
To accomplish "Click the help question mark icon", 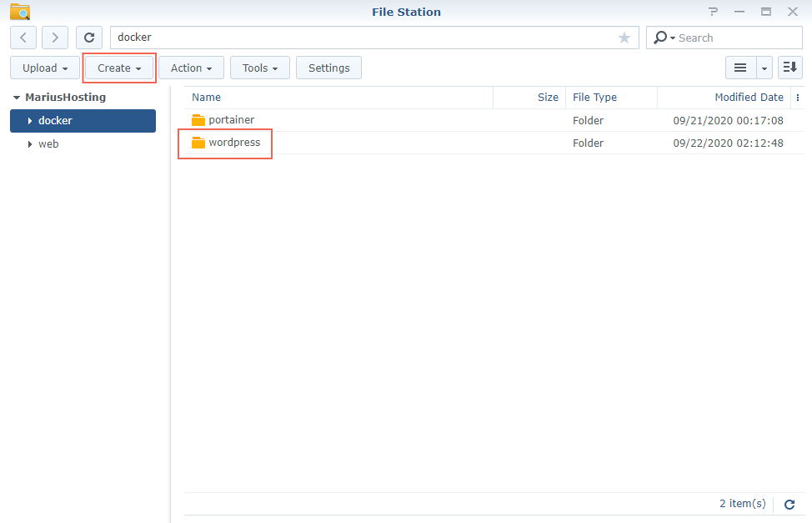I will pyautogui.click(x=713, y=12).
